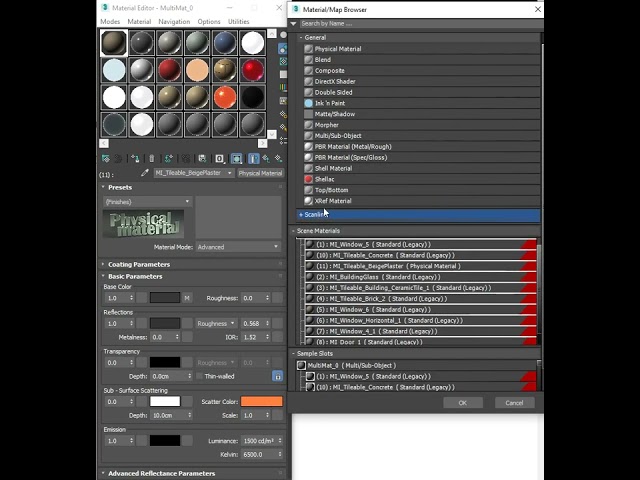This screenshot has width=640, height=480.
Task: Collapse the Scene Materials section
Action: click(x=293, y=231)
